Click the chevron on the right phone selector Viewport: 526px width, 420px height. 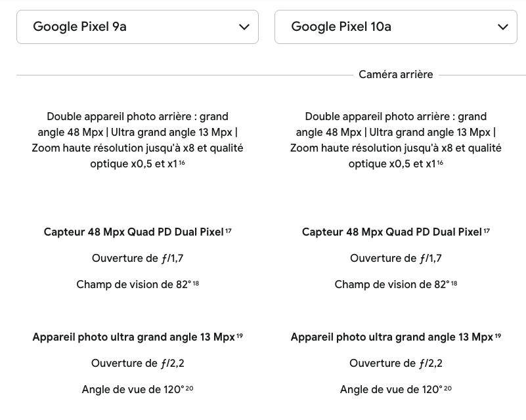[x=502, y=27]
